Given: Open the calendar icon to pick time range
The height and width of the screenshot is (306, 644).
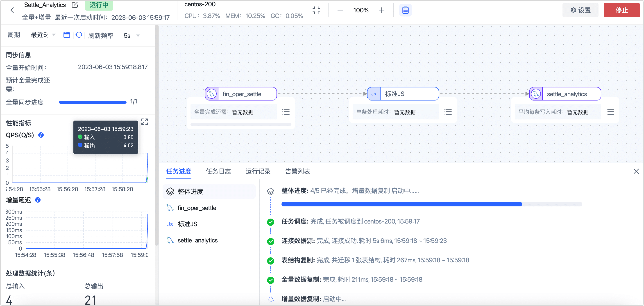Looking at the screenshot, I should click(66, 35).
